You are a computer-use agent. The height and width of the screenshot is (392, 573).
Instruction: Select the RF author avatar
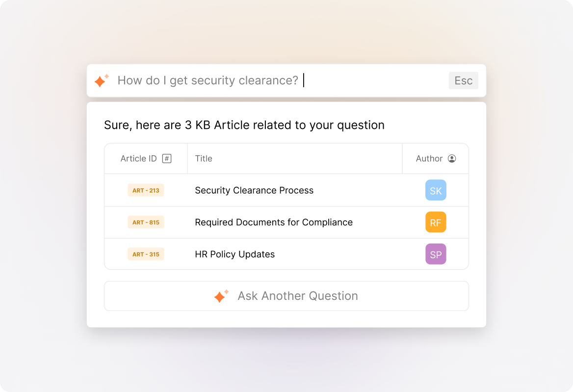coord(436,222)
